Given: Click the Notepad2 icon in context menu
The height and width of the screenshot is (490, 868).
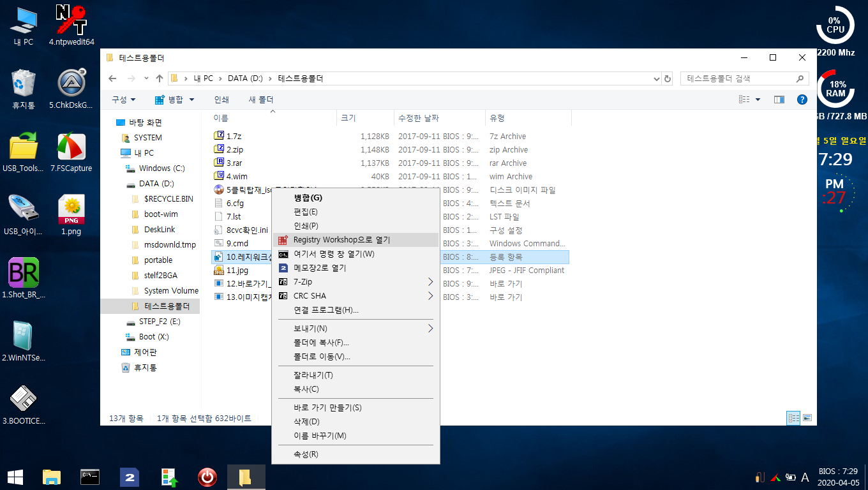Looking at the screenshot, I should tap(283, 268).
